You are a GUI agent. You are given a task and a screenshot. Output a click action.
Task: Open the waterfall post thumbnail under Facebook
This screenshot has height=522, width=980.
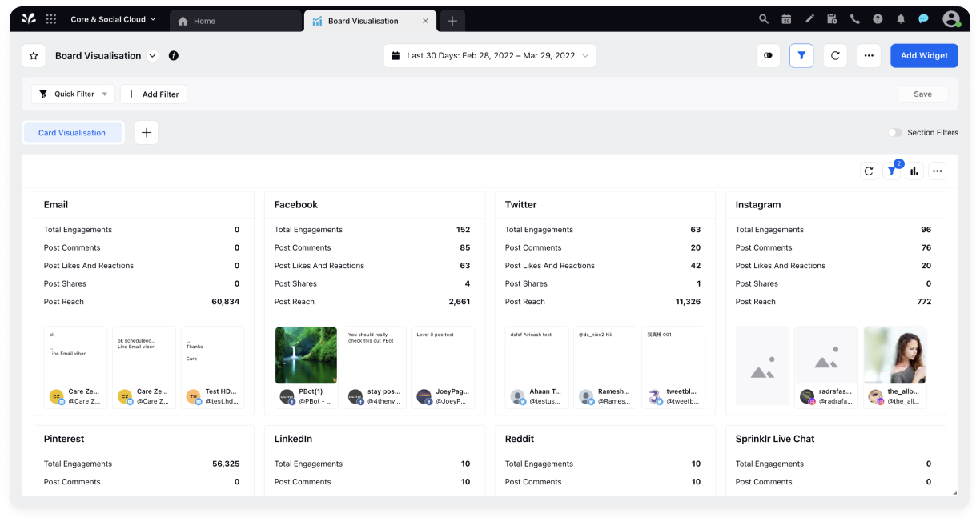(306, 355)
